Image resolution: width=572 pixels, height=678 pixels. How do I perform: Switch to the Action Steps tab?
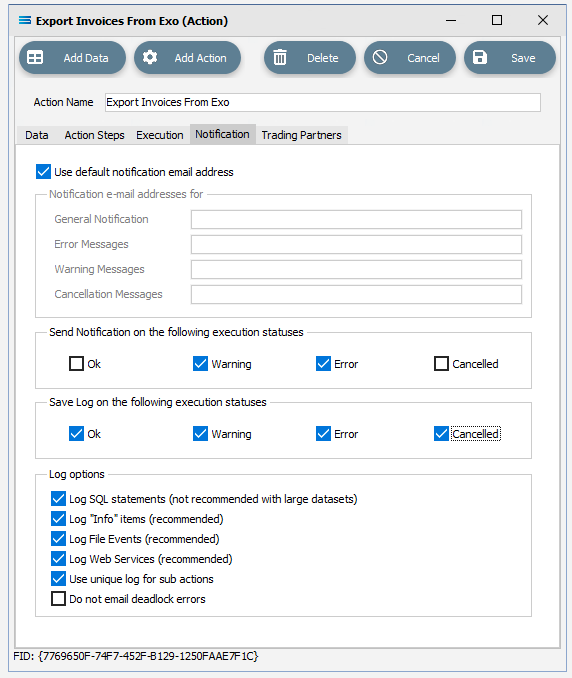coord(94,135)
